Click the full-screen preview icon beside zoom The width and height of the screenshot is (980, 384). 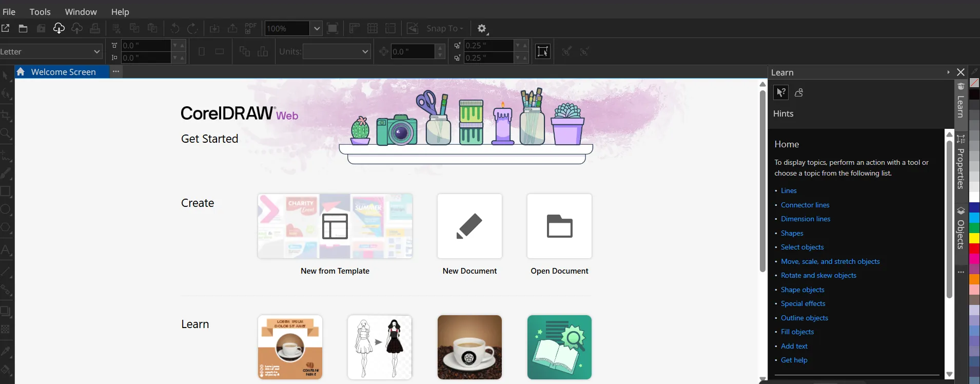click(332, 28)
